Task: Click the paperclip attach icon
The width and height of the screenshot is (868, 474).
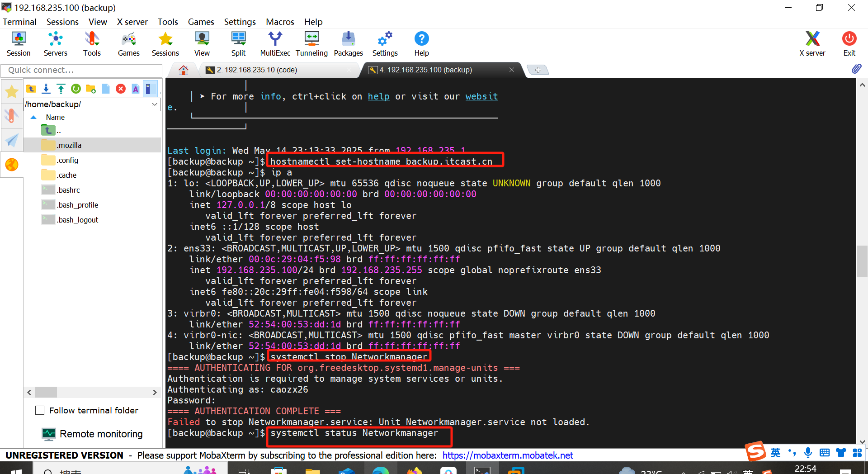Action: (856, 69)
